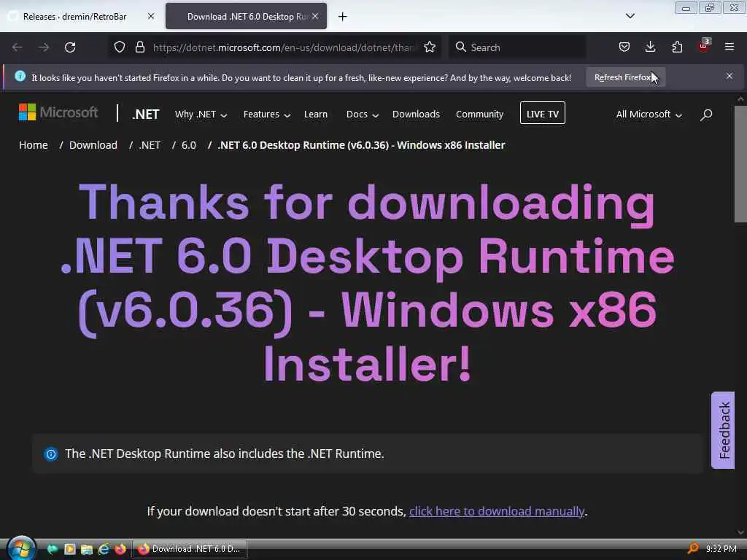Dismiss the Refresh Firefox notification bar
The width and height of the screenshot is (747, 560).
(729, 76)
